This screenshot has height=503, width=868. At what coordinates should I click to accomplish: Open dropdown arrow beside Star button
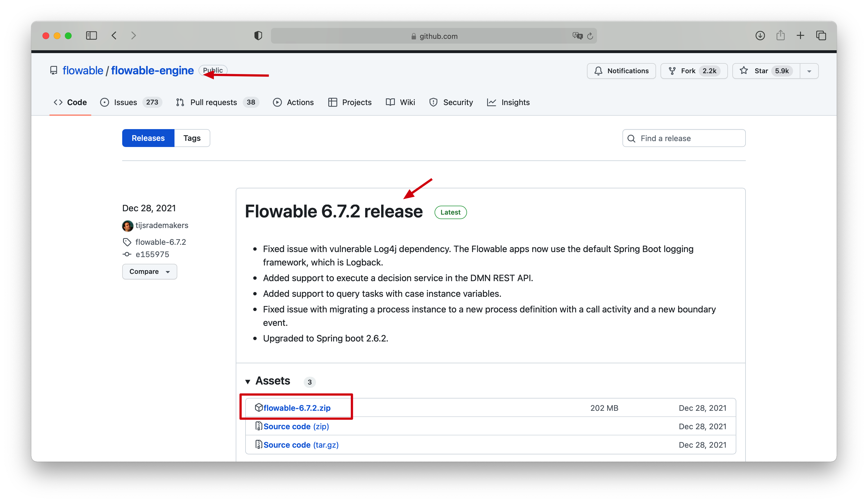pyautogui.click(x=809, y=71)
